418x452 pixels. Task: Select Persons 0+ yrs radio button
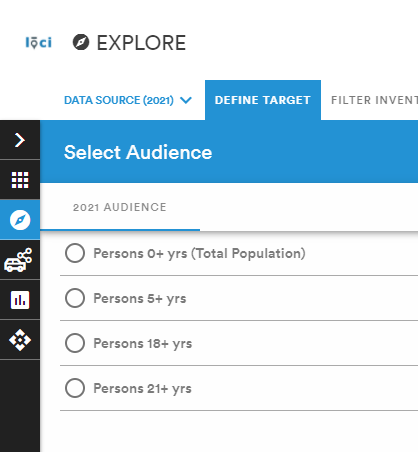pos(75,253)
